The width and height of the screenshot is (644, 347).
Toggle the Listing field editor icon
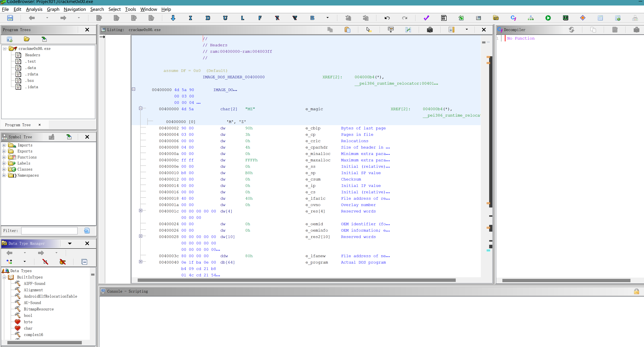click(x=391, y=30)
